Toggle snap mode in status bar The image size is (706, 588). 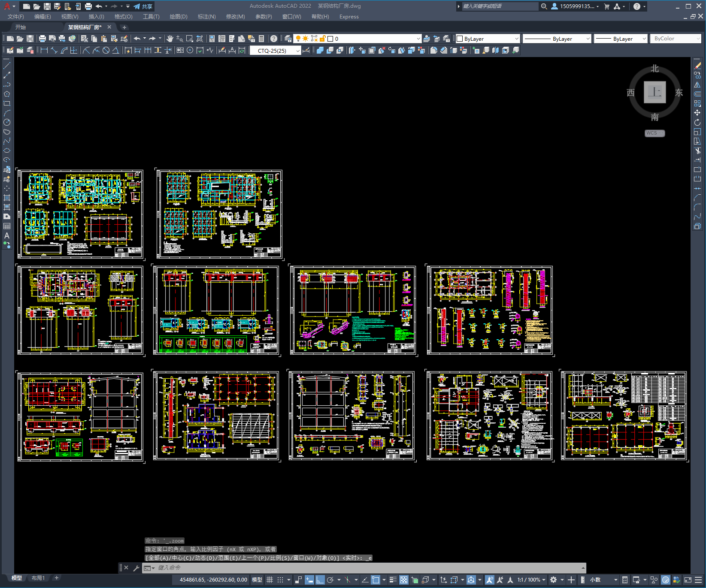tap(280, 580)
